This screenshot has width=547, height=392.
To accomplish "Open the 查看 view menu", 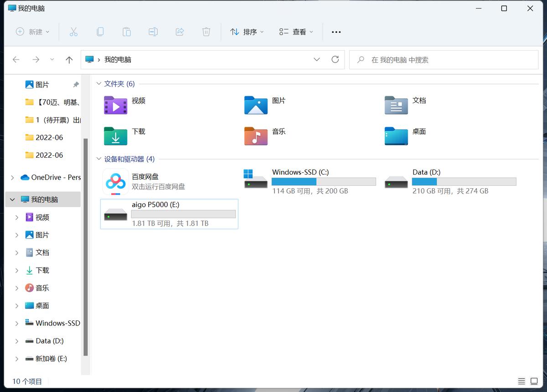I will 296,32.
